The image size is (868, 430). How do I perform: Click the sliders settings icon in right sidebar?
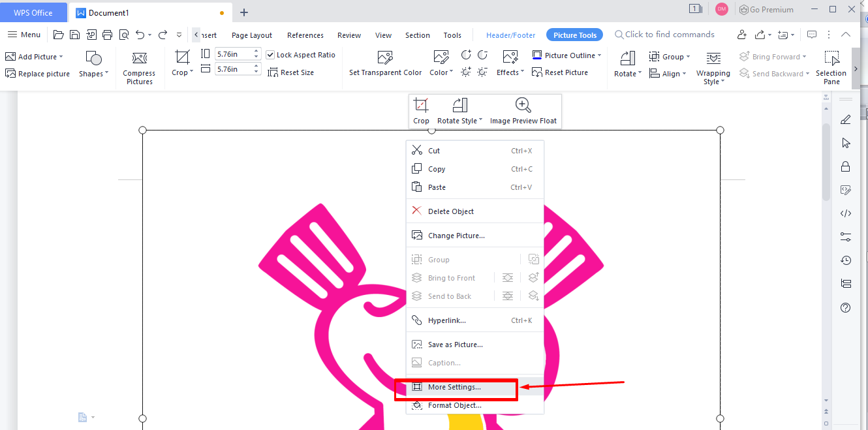846,237
